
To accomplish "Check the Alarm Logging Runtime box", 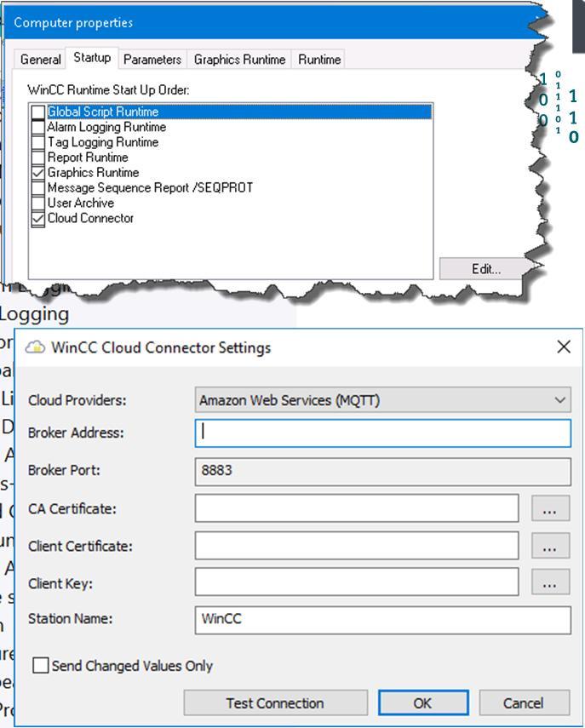I will click(x=38, y=127).
